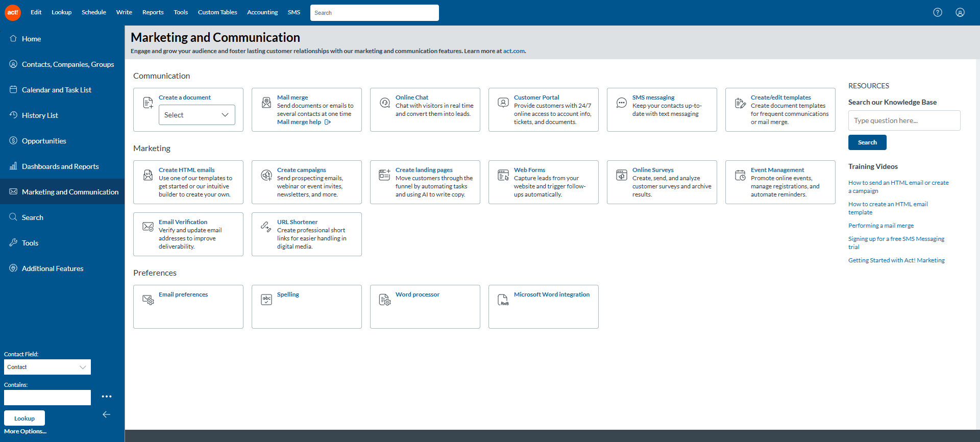This screenshot has width=980, height=442.
Task: Open Performing a mail merge video link
Action: [881, 226]
